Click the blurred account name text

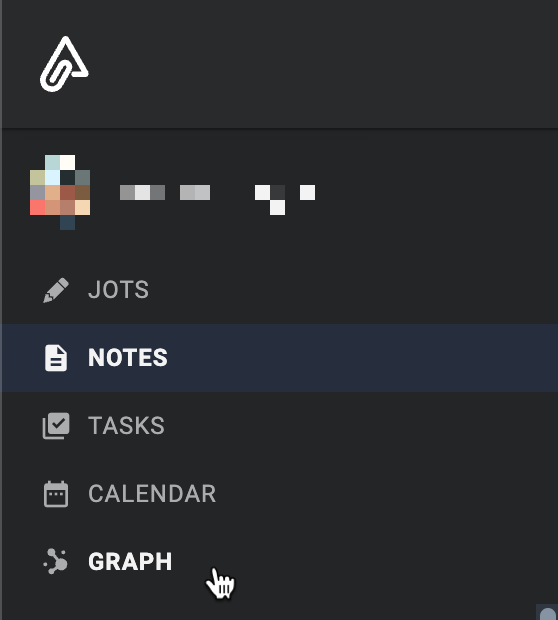[165, 193]
